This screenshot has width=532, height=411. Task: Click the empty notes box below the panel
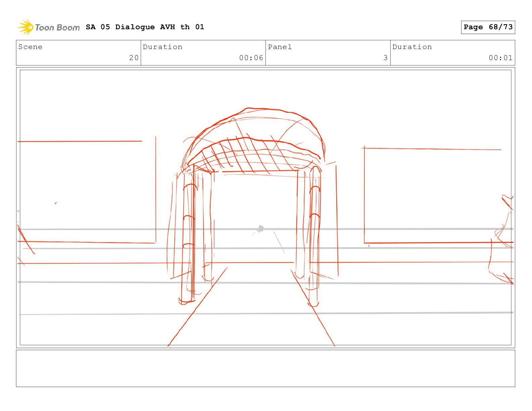pos(265,368)
